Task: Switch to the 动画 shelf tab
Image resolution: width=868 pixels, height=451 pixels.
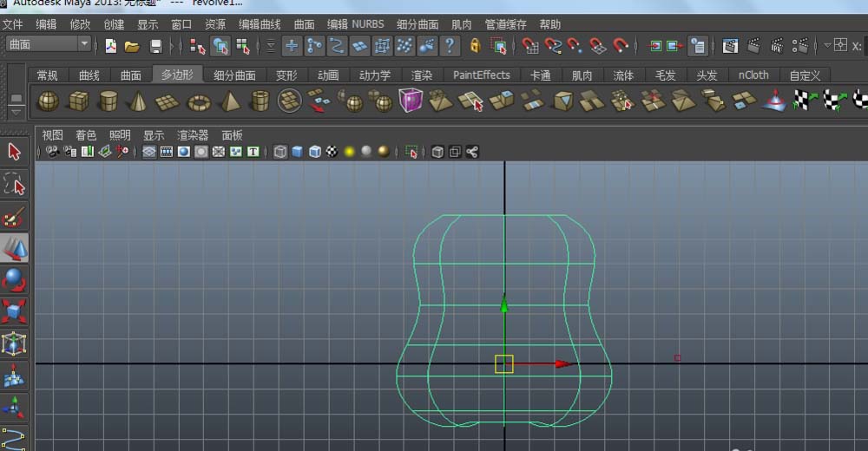Action: pos(328,75)
